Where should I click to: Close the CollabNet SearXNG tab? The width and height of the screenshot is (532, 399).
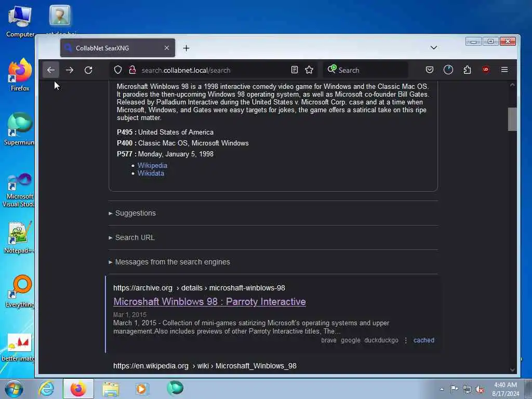tap(167, 48)
